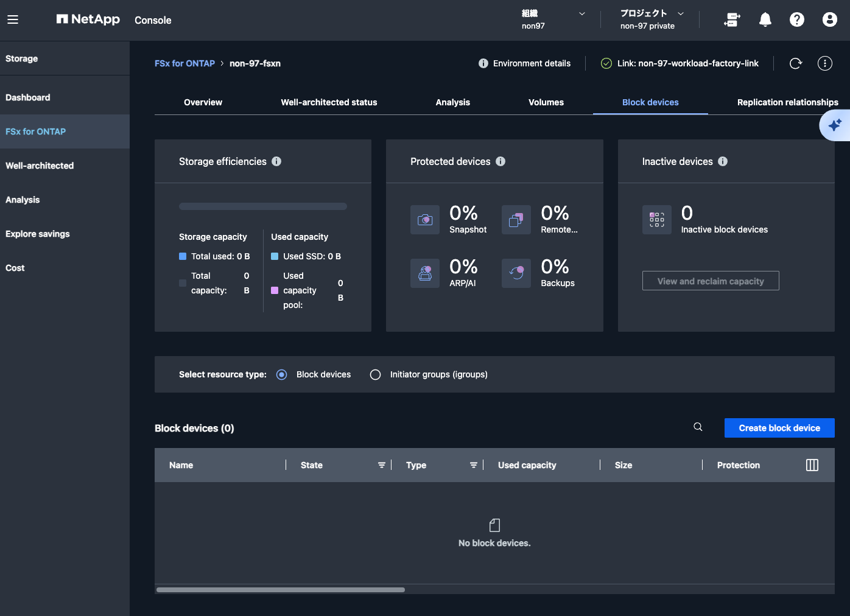Switch to the Block devices tab
This screenshot has width=850, height=616.
pos(650,102)
